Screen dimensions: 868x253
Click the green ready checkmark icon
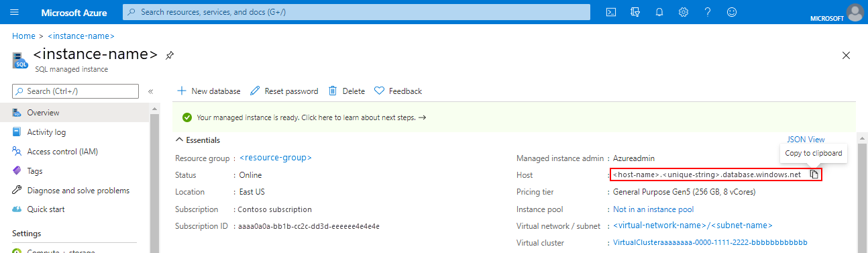[188, 117]
